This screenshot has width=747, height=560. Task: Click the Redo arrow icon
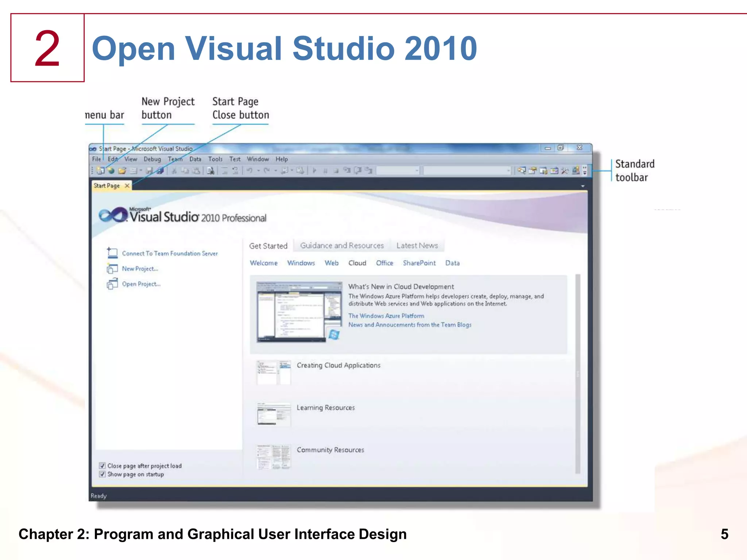(x=267, y=171)
